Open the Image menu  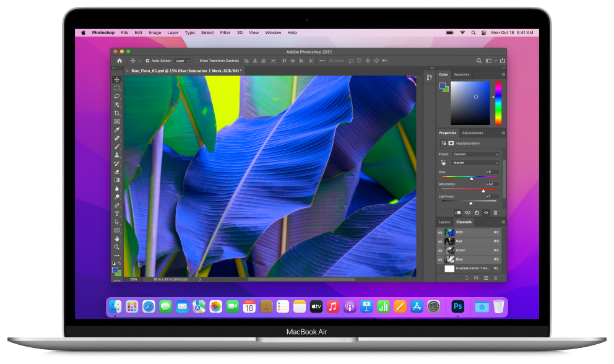tap(155, 33)
